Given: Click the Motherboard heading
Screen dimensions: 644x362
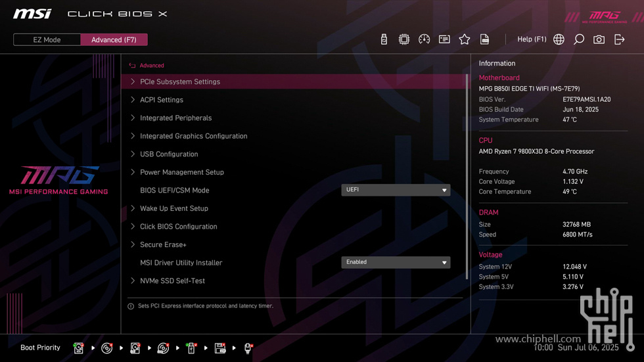Looking at the screenshot, I should [499, 78].
